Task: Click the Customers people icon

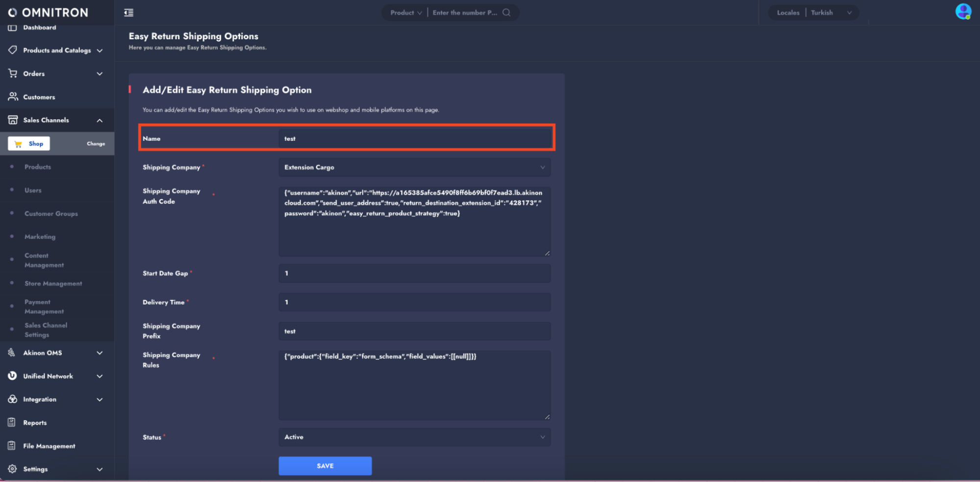Action: (x=13, y=97)
